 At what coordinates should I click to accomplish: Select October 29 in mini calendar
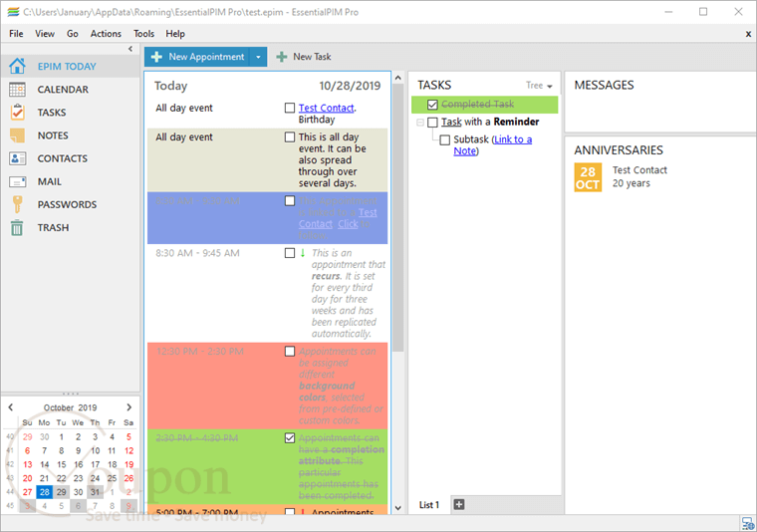[x=62, y=492]
